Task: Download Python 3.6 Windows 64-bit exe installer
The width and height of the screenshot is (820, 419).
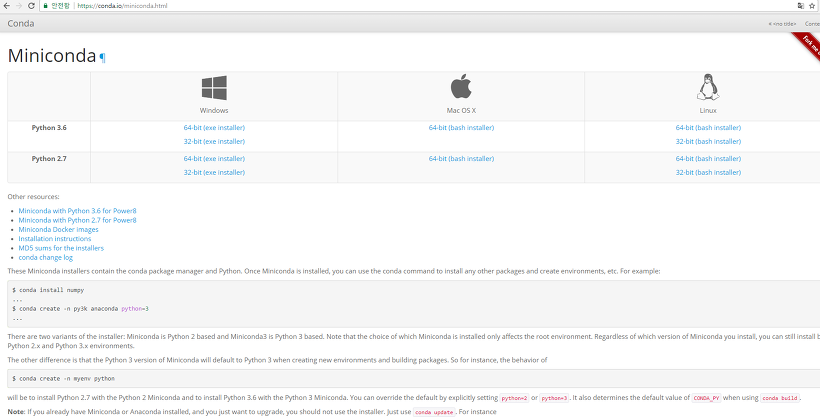Action: coord(214,128)
